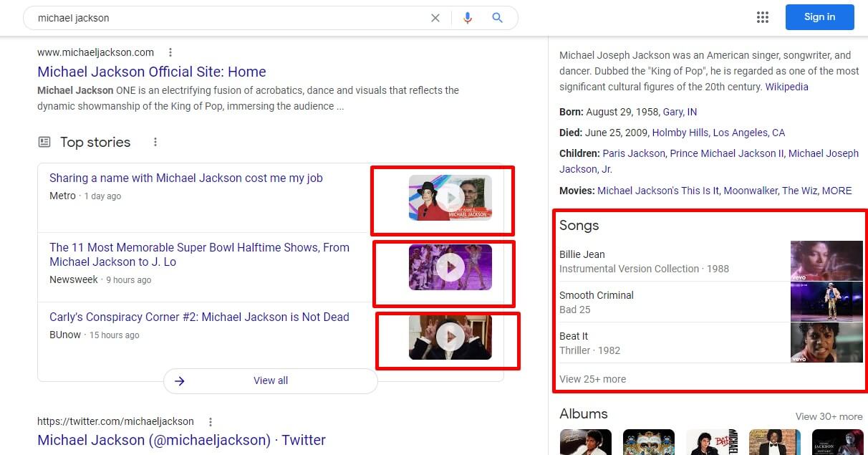Open three-dot menu next to michaeljackson.com
The height and width of the screenshot is (455, 868).
170,52
